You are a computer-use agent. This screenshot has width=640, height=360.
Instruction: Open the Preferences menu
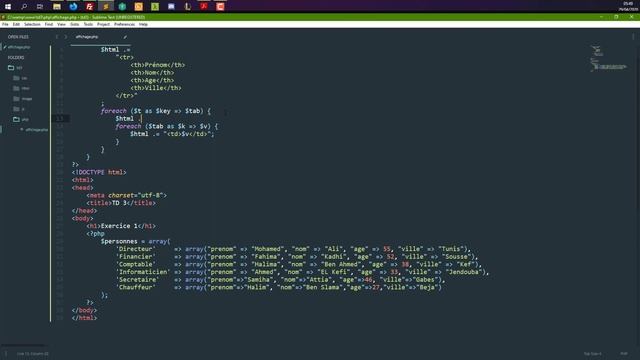[x=124, y=24]
